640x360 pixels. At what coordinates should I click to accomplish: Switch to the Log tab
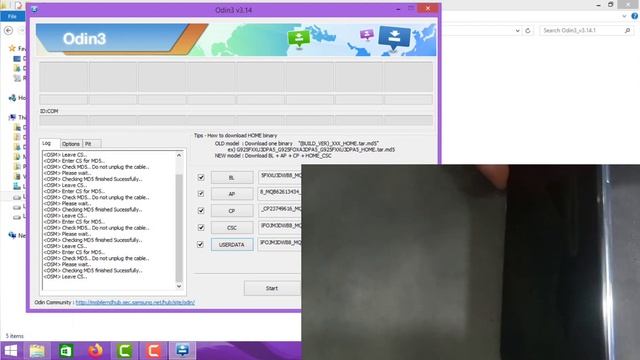pos(49,144)
